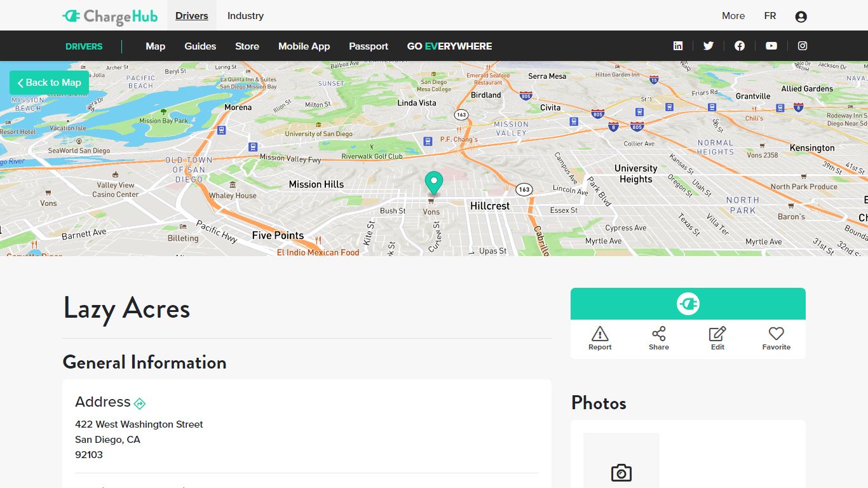Get directions via Address arrow icon

tap(140, 403)
